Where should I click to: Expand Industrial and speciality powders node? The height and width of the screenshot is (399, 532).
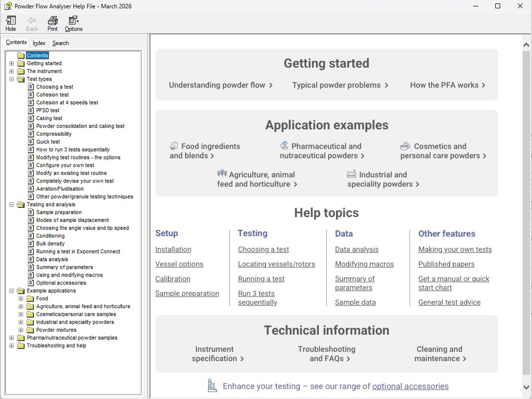[21, 322]
